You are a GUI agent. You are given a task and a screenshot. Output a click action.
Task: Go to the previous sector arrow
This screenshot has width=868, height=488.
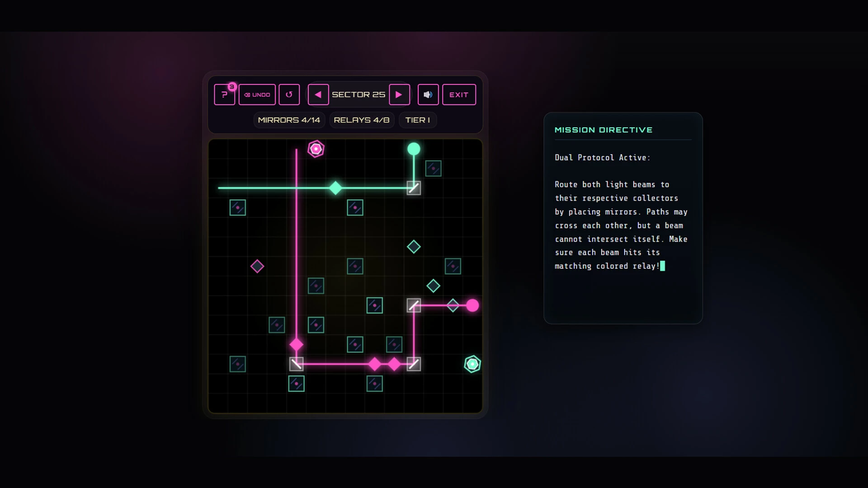[318, 94]
